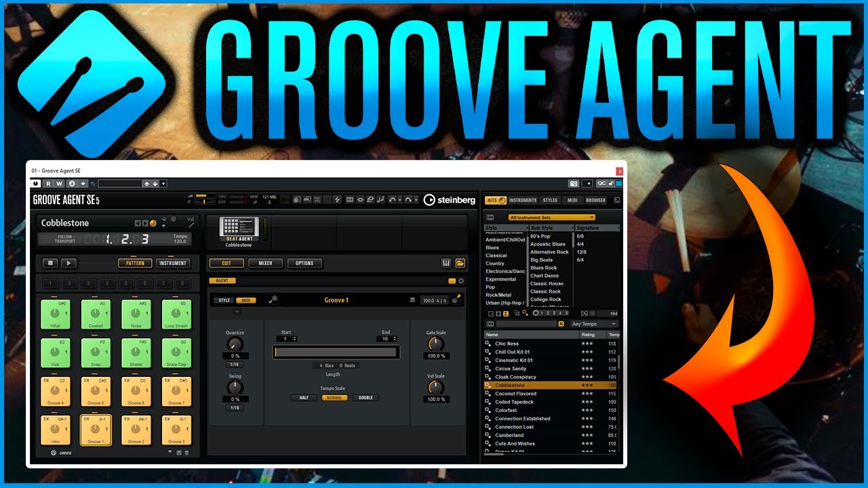Select the Intro pattern pad

(55, 430)
